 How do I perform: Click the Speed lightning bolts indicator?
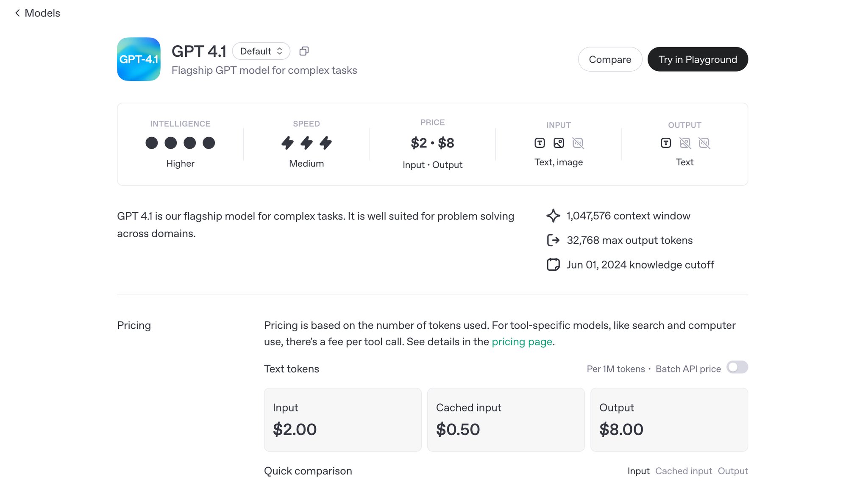pyautogui.click(x=306, y=143)
